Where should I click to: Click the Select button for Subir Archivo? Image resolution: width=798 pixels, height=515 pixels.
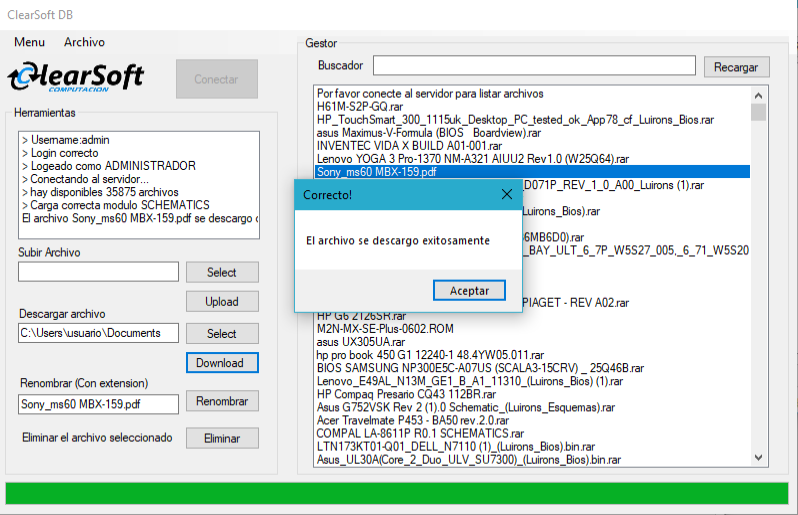pyautogui.click(x=222, y=272)
